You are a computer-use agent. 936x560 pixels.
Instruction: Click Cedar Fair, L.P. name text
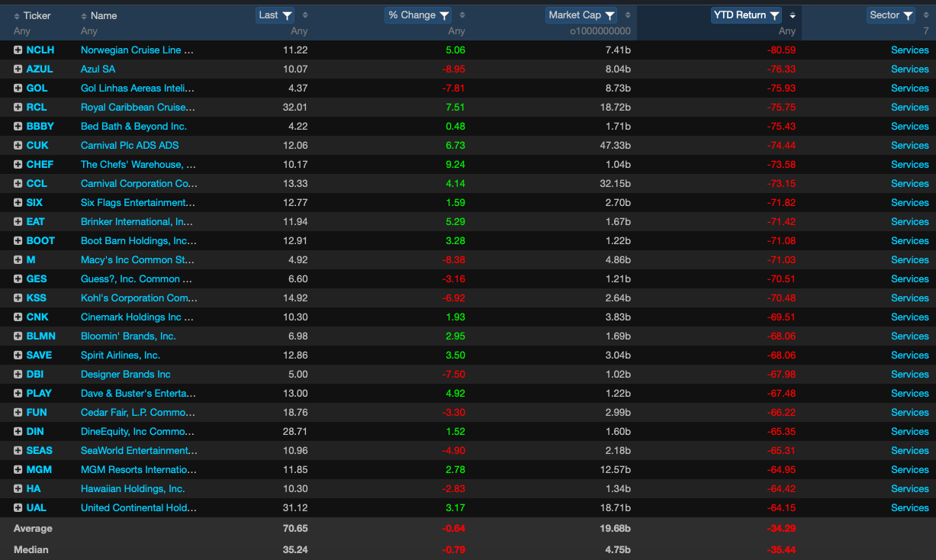pos(138,412)
